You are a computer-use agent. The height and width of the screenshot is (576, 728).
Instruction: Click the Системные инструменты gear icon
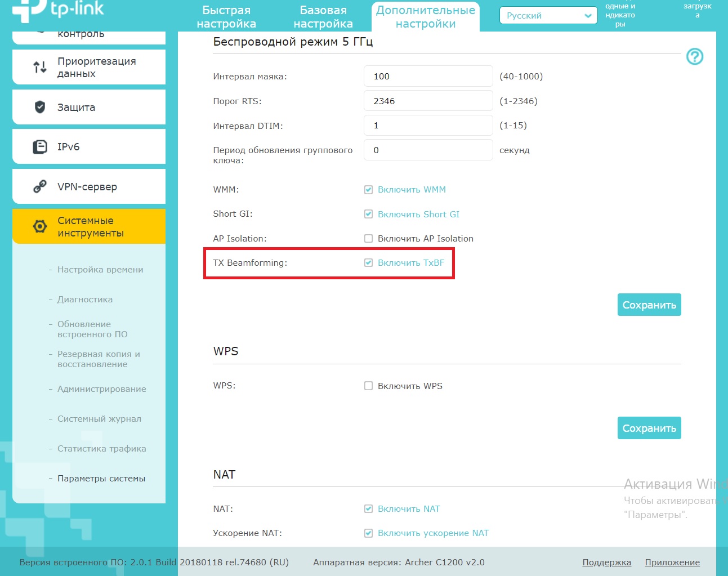pyautogui.click(x=40, y=226)
